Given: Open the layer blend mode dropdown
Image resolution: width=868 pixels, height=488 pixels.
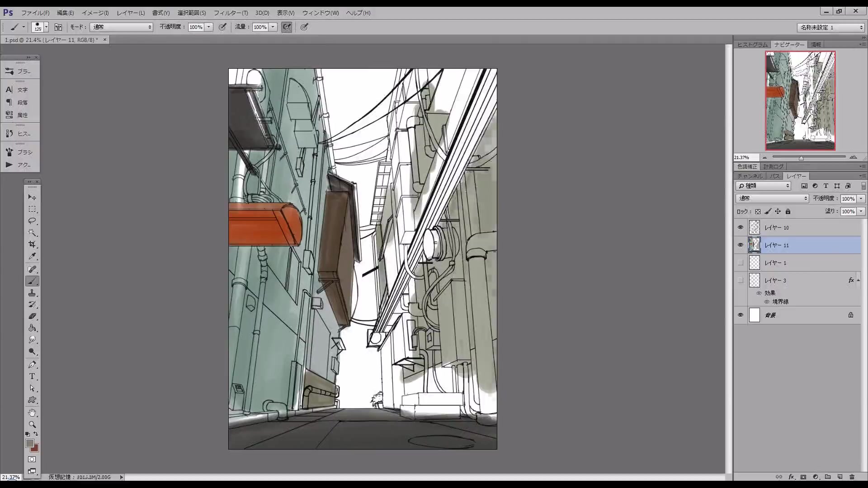Looking at the screenshot, I should click(772, 198).
